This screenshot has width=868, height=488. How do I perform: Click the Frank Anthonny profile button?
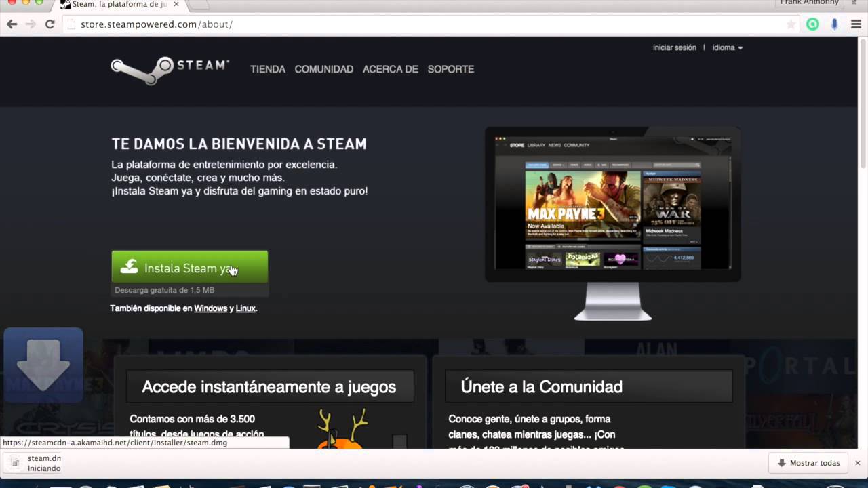(x=810, y=3)
